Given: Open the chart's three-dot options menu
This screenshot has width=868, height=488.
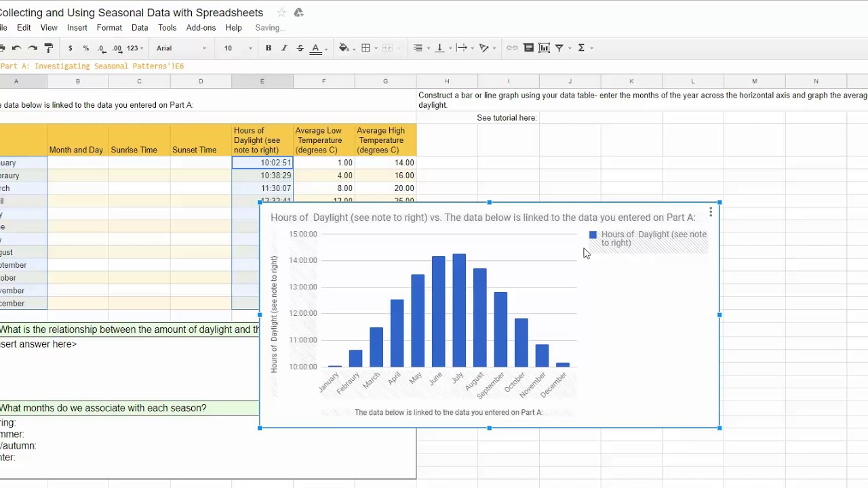Looking at the screenshot, I should coord(711,212).
